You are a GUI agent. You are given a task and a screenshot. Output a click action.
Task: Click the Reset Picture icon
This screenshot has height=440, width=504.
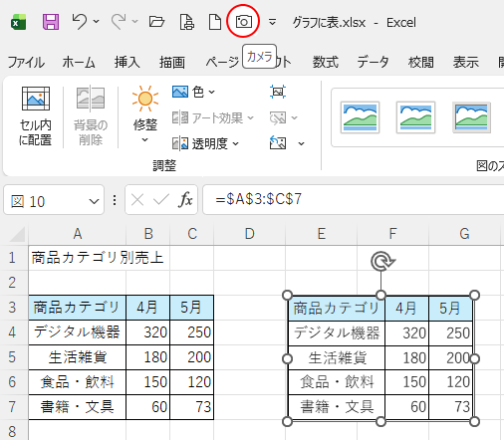(x=278, y=143)
